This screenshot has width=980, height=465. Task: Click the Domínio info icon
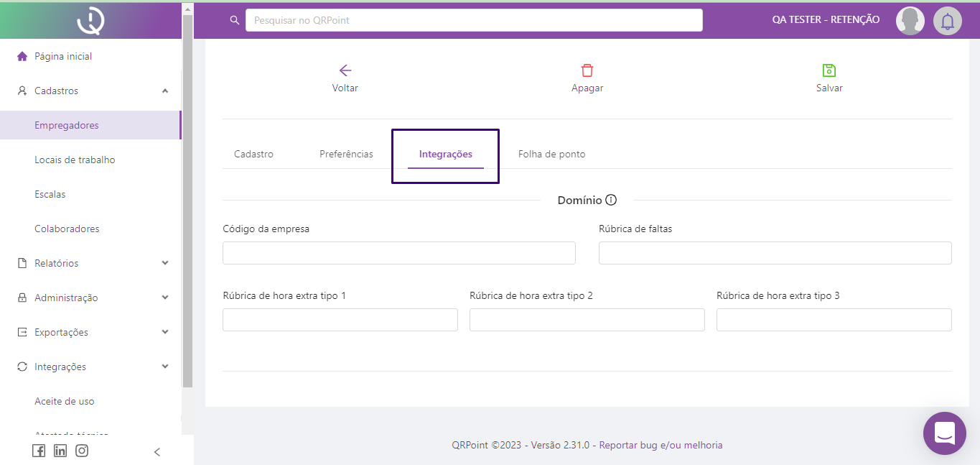(x=611, y=200)
